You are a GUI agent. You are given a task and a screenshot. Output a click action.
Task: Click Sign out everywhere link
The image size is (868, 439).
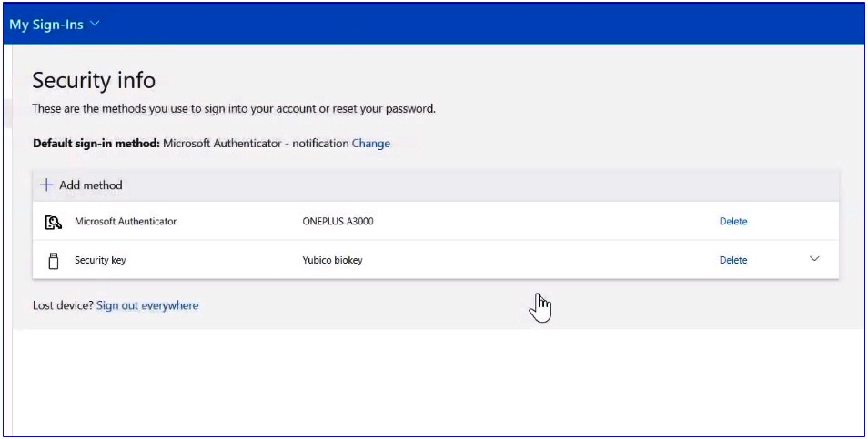point(147,305)
